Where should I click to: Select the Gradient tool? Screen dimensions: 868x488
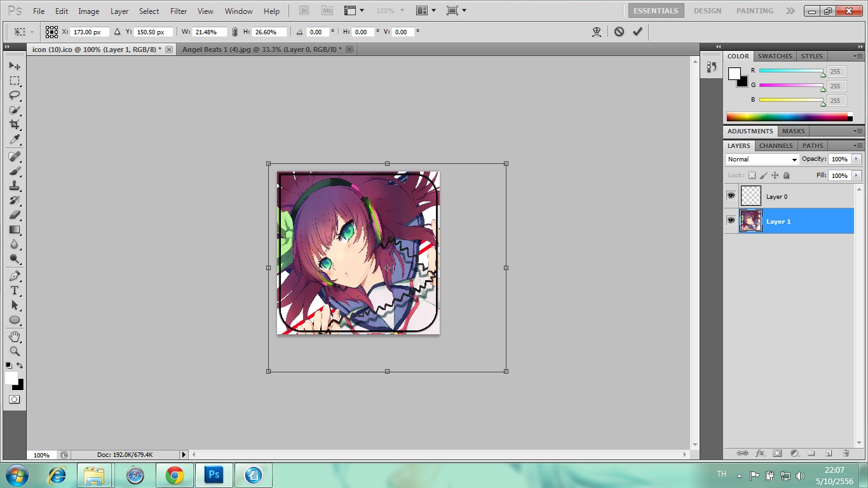pyautogui.click(x=15, y=229)
